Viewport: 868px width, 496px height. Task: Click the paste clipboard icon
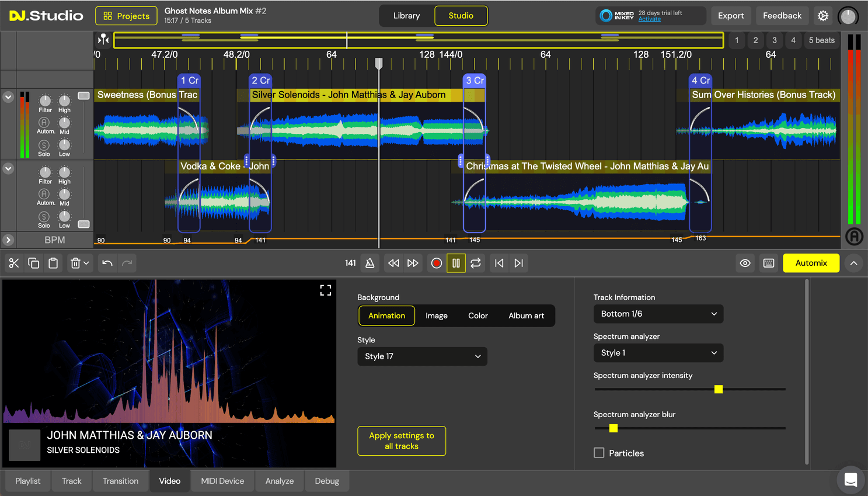(53, 263)
